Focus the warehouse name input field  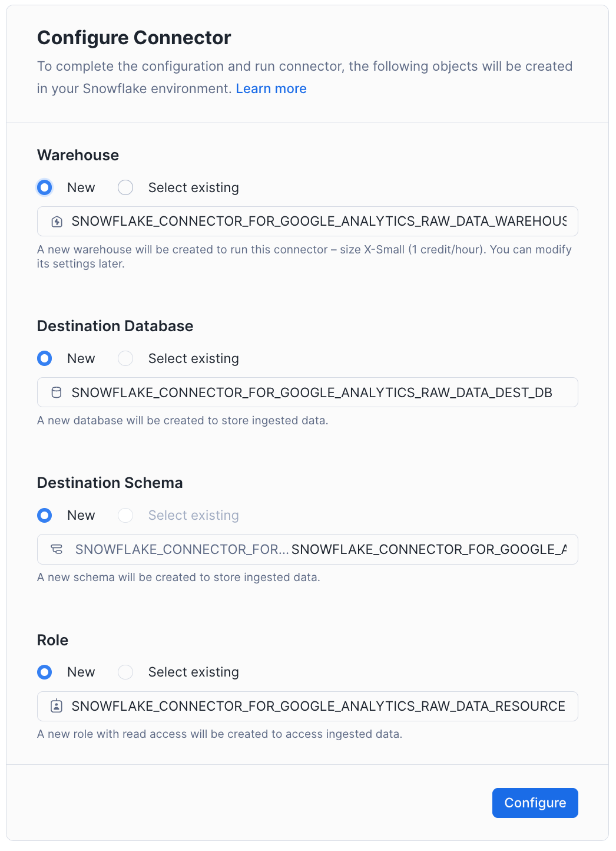[x=307, y=222]
